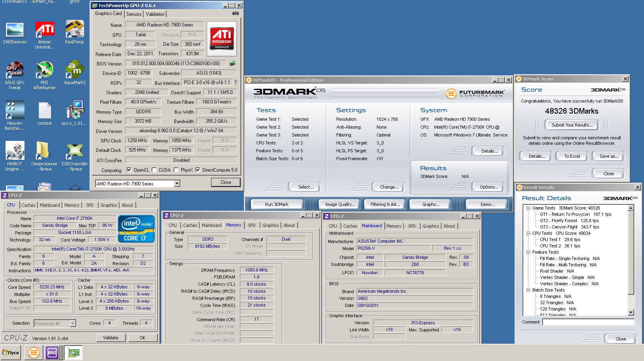Toggle the PhysX checkbox in GPU-Z

176,170
